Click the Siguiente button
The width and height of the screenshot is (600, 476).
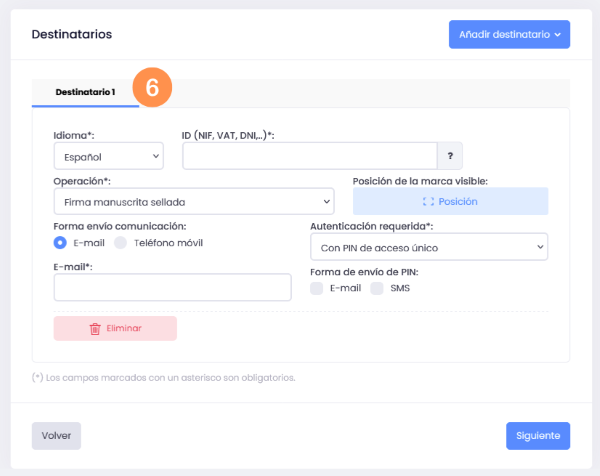(538, 436)
